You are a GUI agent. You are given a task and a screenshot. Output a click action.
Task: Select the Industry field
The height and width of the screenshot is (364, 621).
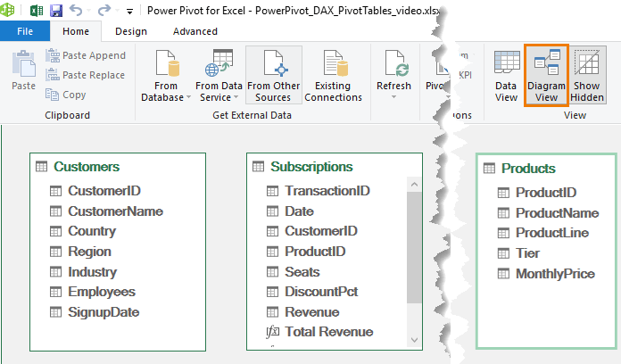[x=92, y=272]
